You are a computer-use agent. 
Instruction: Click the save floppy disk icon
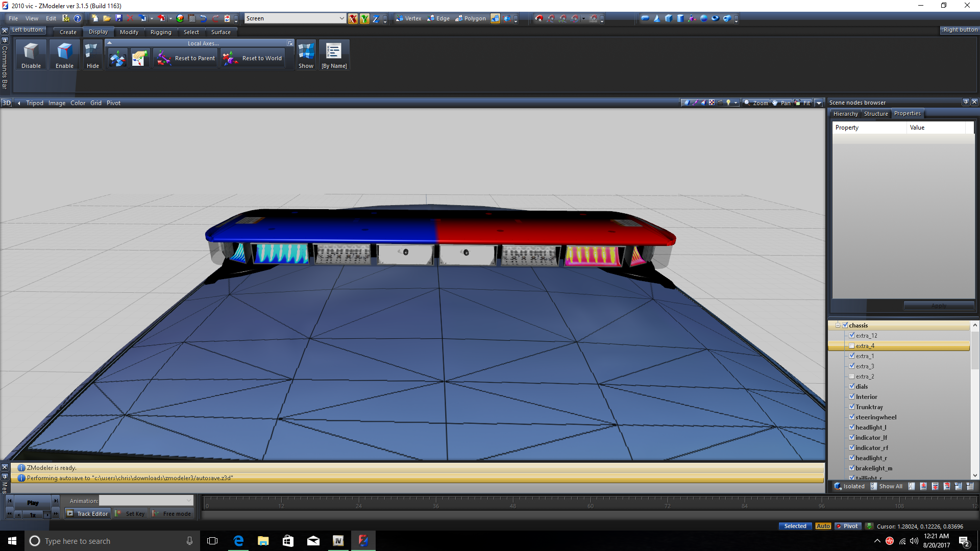coord(119,18)
